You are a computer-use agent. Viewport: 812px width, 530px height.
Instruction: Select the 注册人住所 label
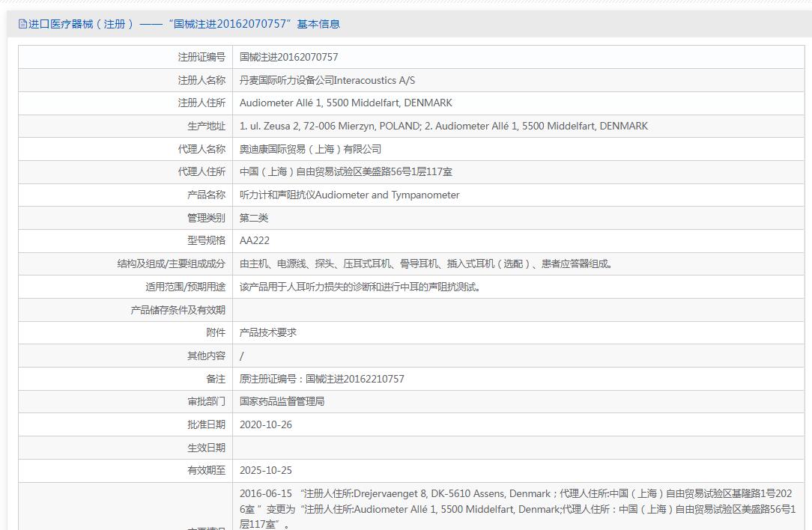[202, 103]
